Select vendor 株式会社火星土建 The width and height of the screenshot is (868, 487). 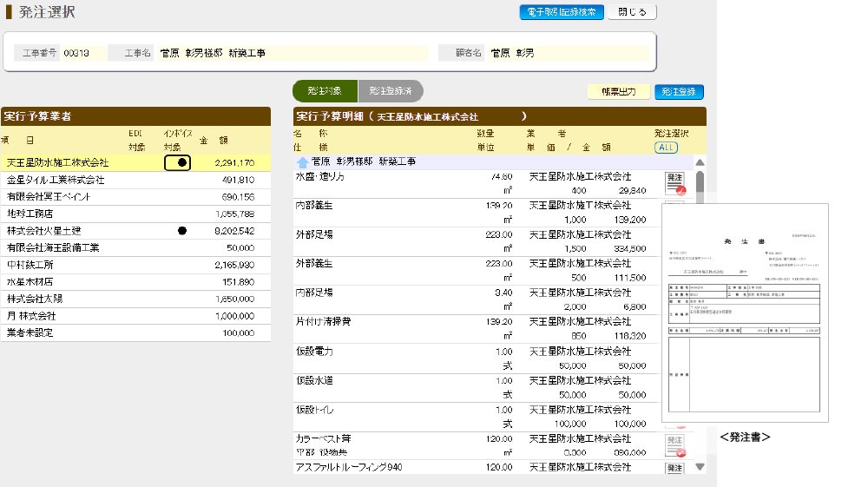pos(135,231)
